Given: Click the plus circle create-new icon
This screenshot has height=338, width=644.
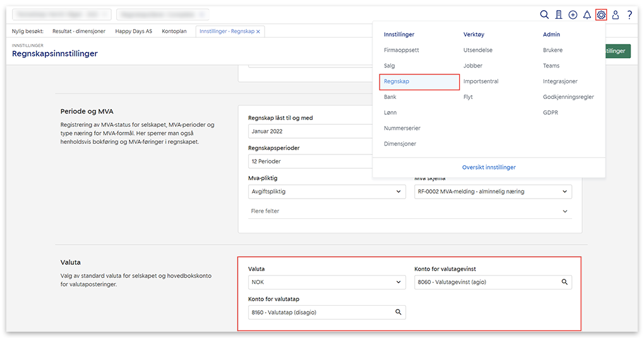Looking at the screenshot, I should 573,15.
